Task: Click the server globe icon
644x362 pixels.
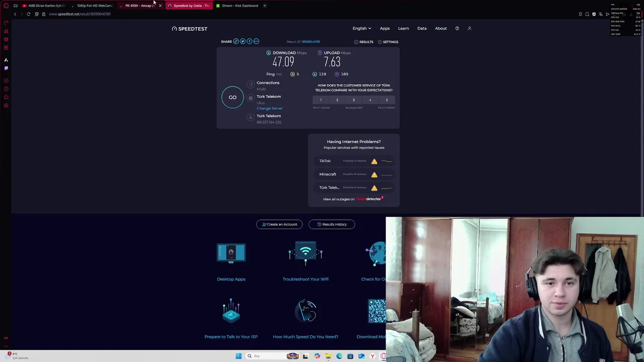Action: (x=251, y=98)
